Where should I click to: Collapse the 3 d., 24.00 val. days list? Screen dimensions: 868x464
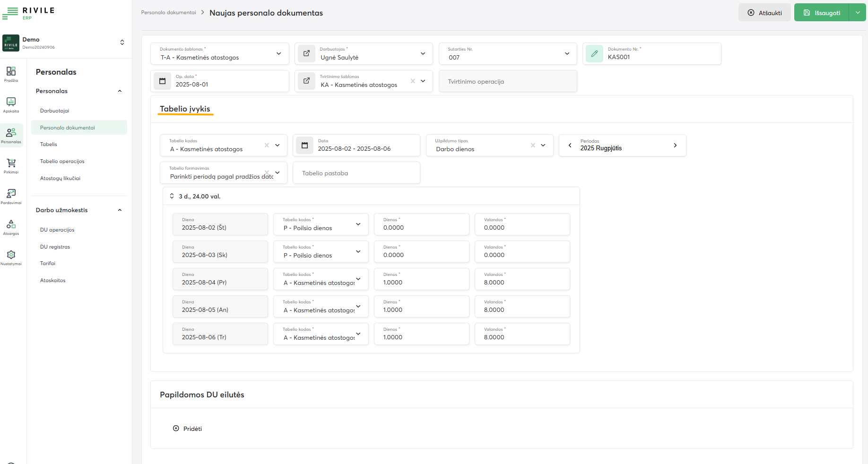(172, 196)
